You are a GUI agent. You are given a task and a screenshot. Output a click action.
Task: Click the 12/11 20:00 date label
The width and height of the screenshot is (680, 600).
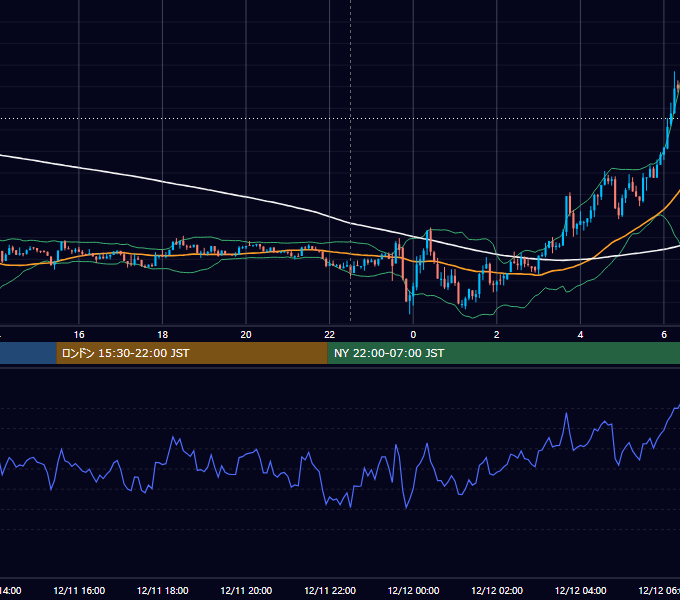click(246, 591)
